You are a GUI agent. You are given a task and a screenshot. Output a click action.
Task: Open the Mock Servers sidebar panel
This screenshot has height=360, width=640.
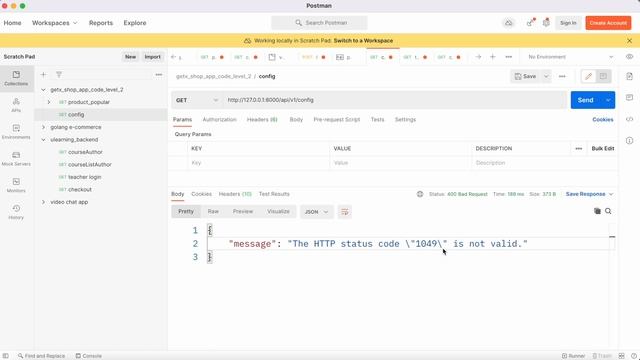click(x=16, y=158)
